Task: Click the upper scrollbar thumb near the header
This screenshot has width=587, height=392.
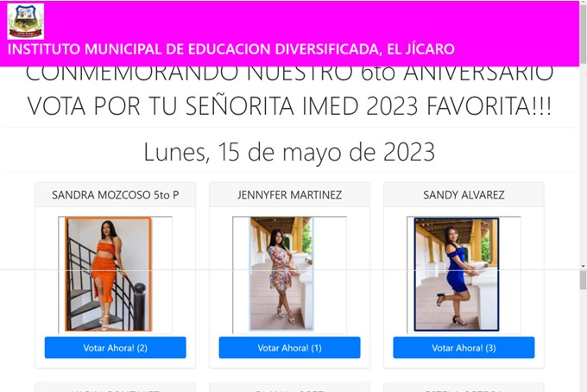Action: tap(584, 34)
